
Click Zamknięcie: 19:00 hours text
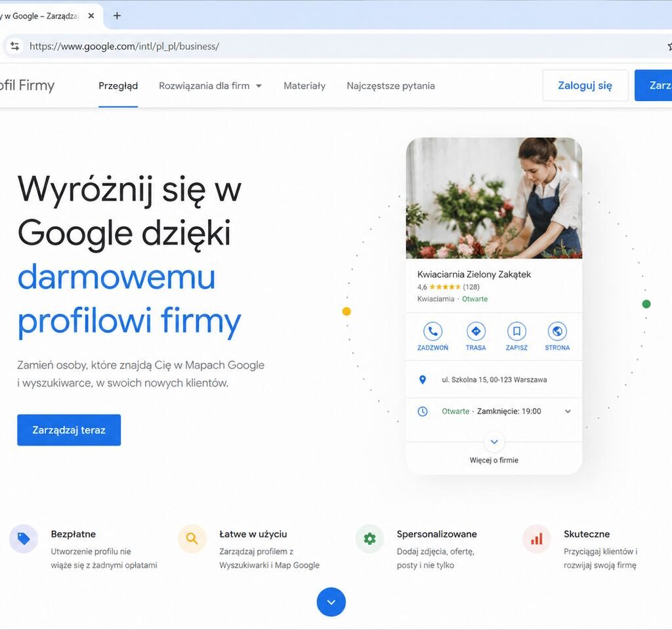click(509, 411)
